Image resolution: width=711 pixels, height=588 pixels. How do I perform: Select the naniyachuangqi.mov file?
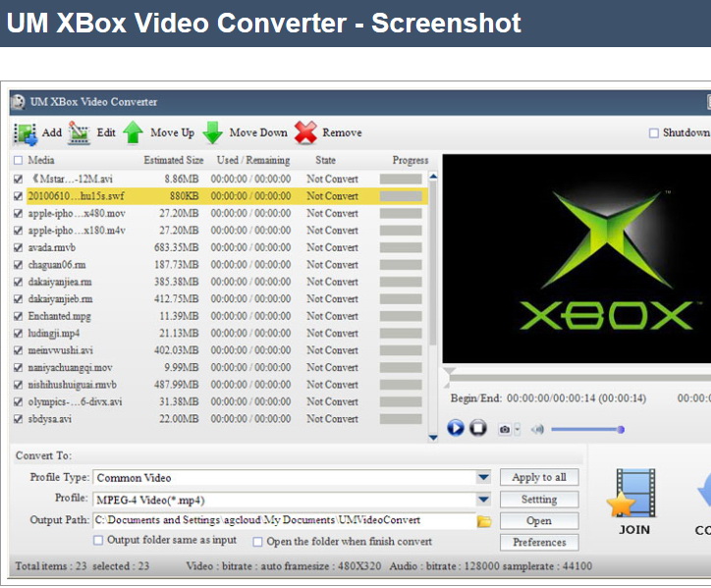(x=71, y=368)
